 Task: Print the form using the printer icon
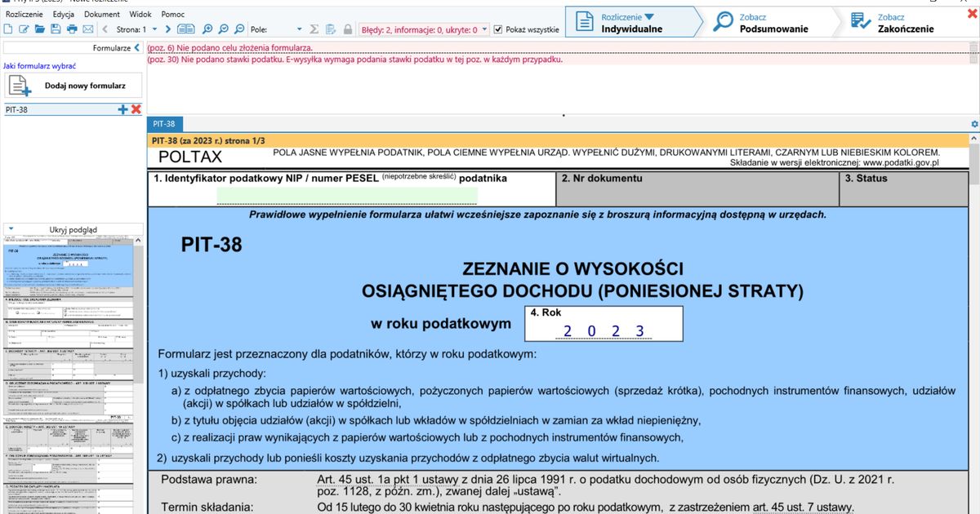point(72,29)
